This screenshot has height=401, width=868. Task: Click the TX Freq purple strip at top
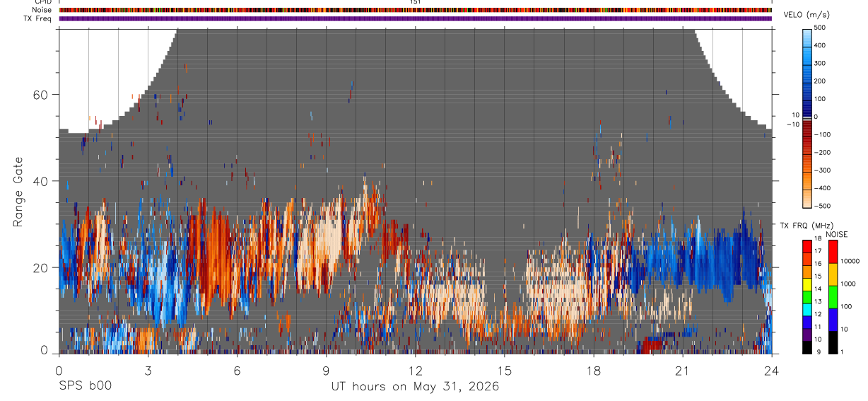point(415,18)
